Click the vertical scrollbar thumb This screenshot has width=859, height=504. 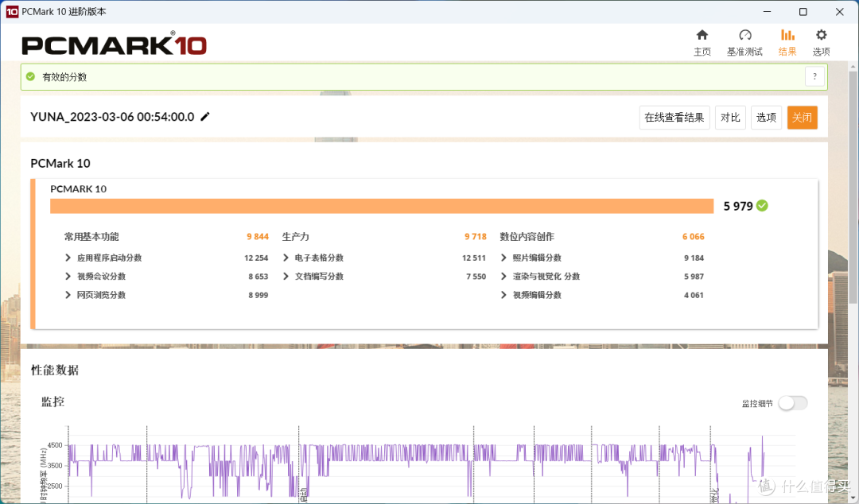(x=853, y=186)
